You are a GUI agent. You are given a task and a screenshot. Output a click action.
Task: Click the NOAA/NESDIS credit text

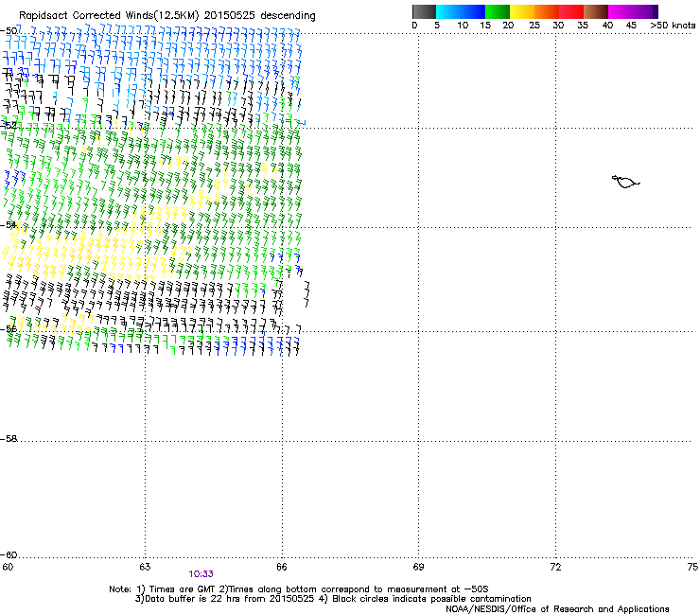click(557, 608)
